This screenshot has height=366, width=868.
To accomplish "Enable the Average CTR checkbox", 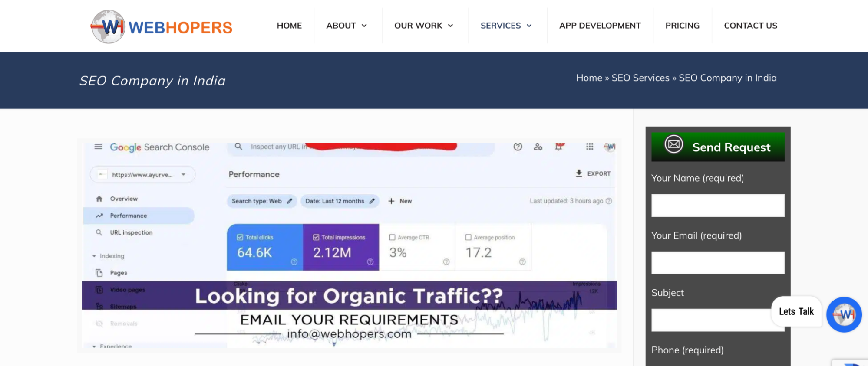I will (392, 237).
